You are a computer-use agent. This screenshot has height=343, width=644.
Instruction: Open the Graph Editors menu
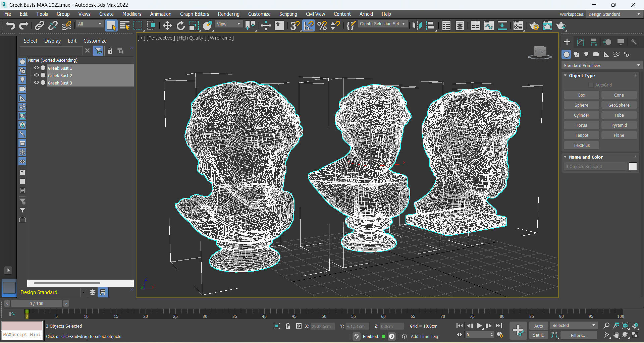[195, 14]
